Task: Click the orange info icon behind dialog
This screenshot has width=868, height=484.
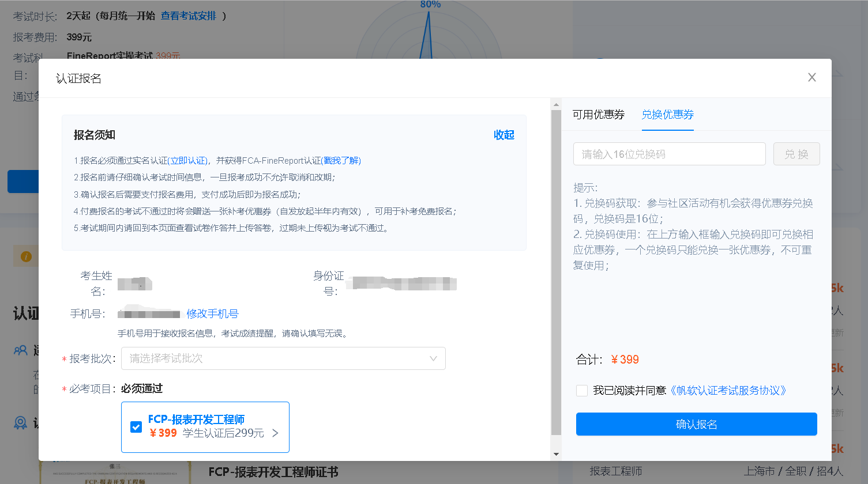Action: tap(26, 256)
